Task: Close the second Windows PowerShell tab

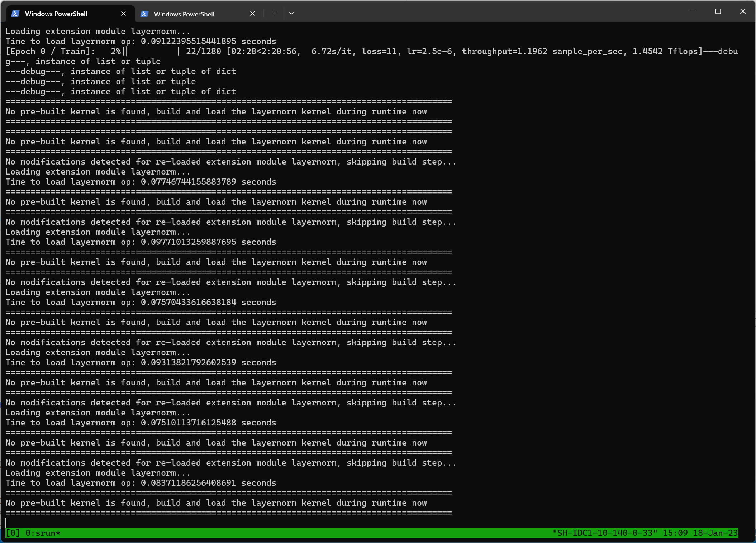Action: pos(252,13)
